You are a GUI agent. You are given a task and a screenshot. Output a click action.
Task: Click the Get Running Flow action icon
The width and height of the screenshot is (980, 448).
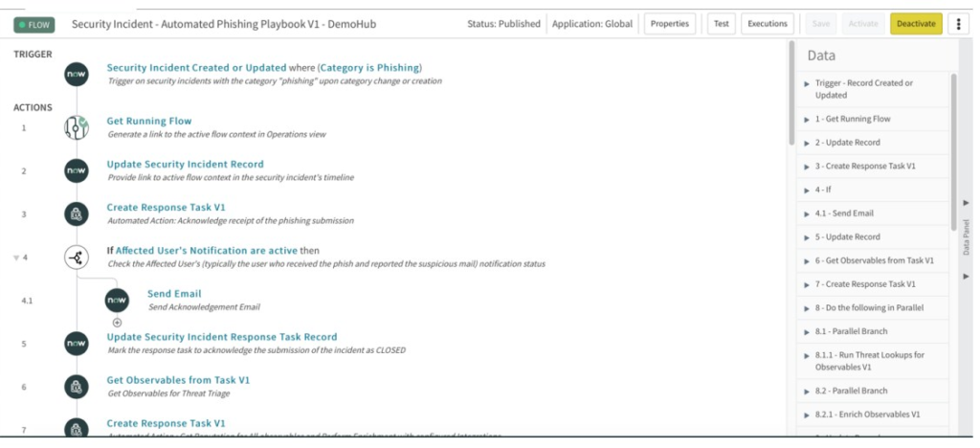77,127
